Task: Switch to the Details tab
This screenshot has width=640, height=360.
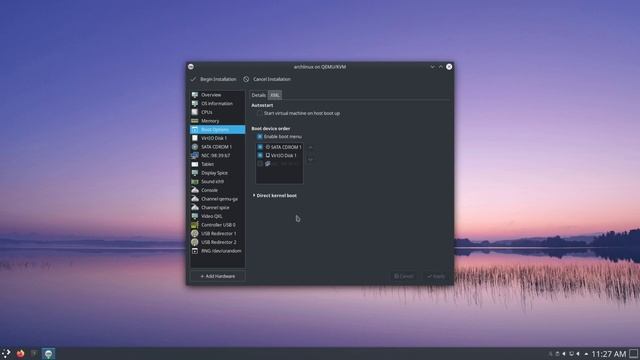Action: pyautogui.click(x=258, y=95)
